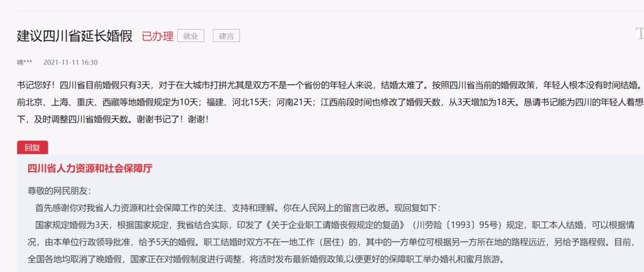Open 四川省人力资源和社会保障厅 department heading
Viewport: 644px width, 272px height.
point(90,168)
